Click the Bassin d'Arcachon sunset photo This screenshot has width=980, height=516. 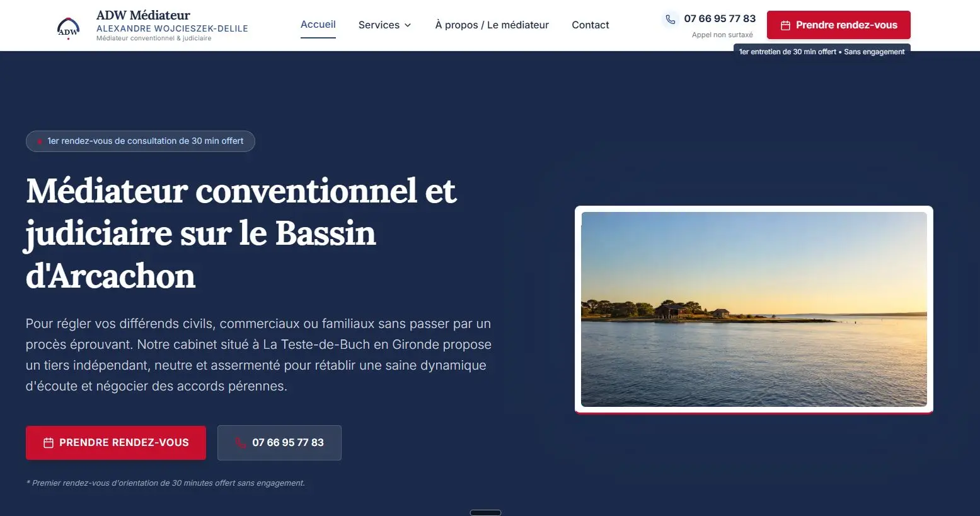point(754,309)
